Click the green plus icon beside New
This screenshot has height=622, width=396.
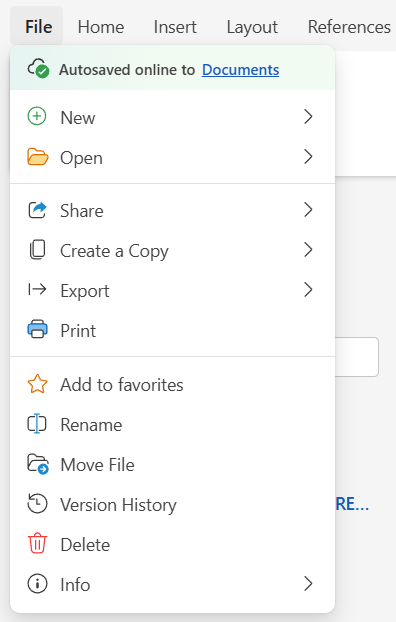click(37, 117)
